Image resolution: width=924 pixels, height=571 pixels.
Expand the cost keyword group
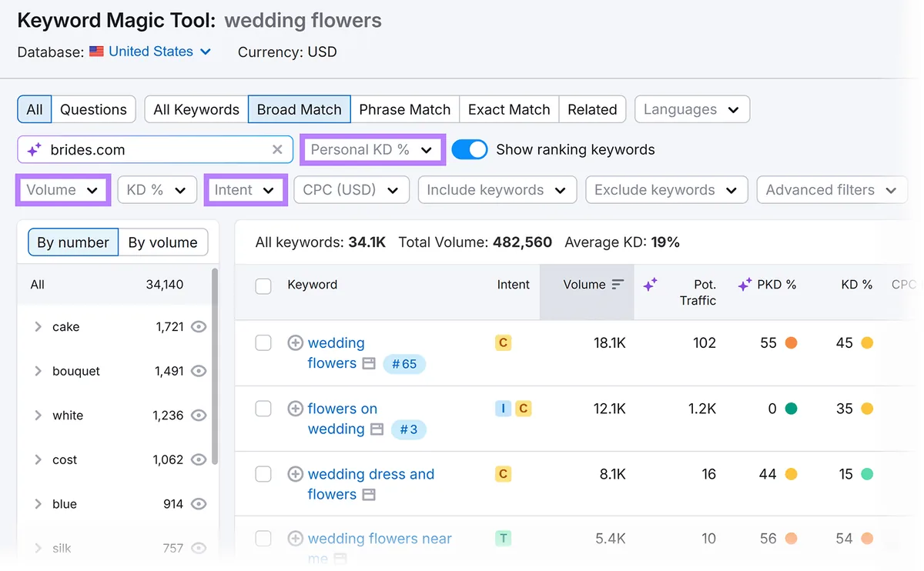point(38,460)
